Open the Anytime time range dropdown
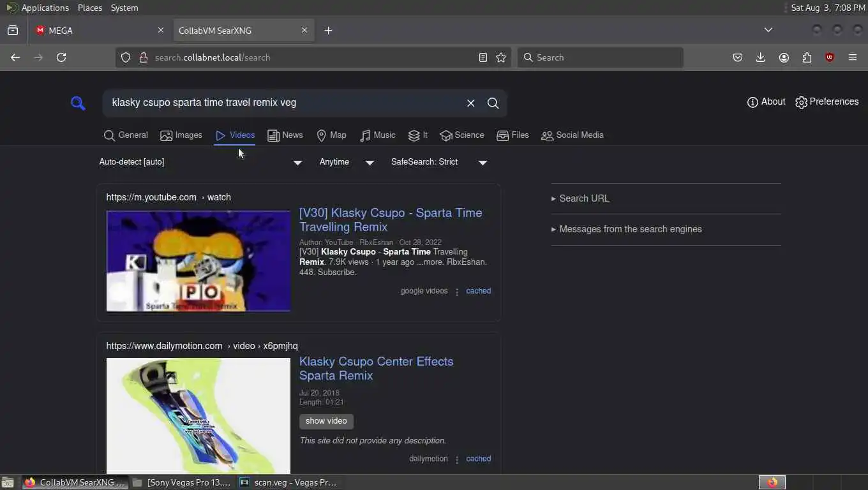 point(347,162)
